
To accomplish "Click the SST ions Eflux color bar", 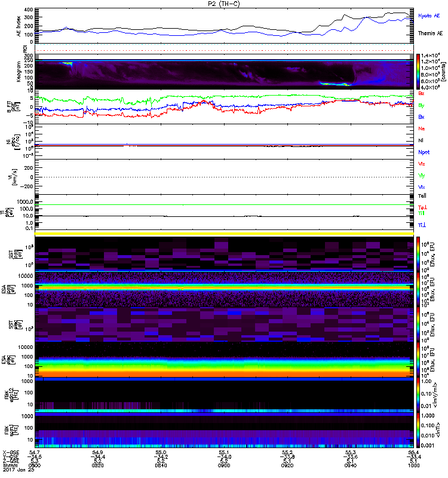I will (418, 253).
